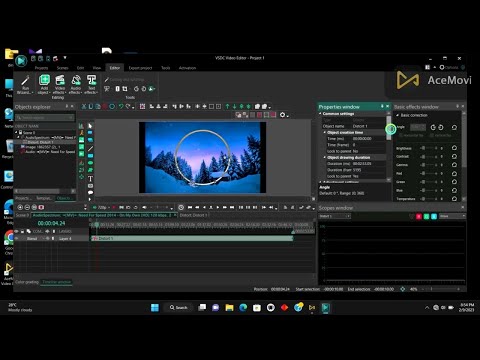The height and width of the screenshot is (360, 480).
Task: Select the Distort 1 clip on timeline
Action: coord(192,238)
